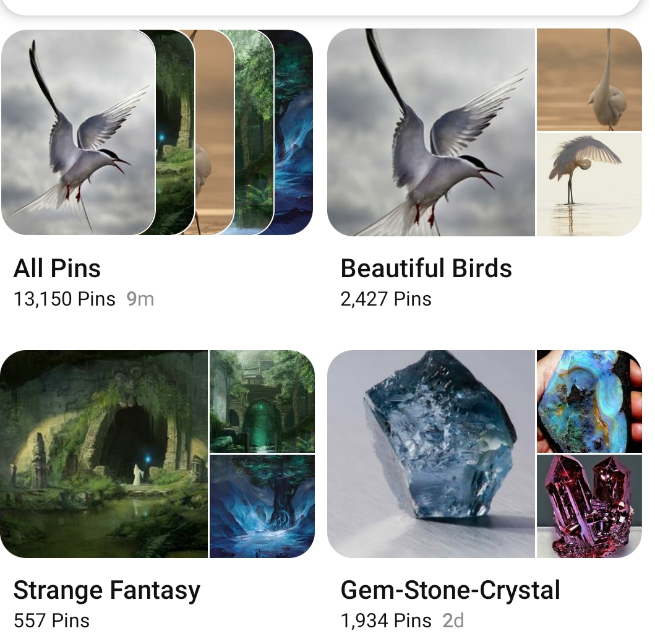
Task: Open the Strange Fantasy board title
Action: (107, 591)
